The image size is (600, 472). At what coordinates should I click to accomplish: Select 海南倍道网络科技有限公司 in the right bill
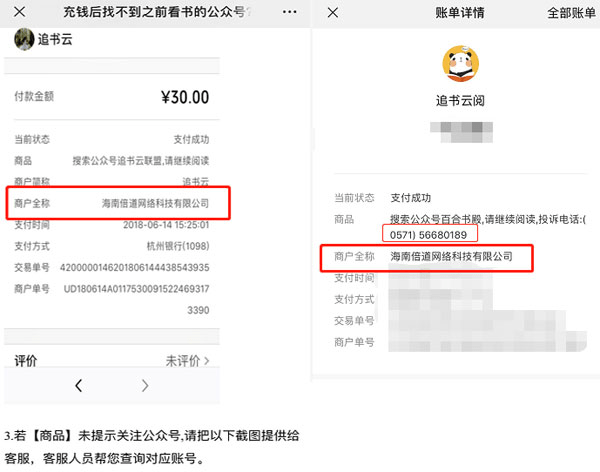click(x=451, y=256)
